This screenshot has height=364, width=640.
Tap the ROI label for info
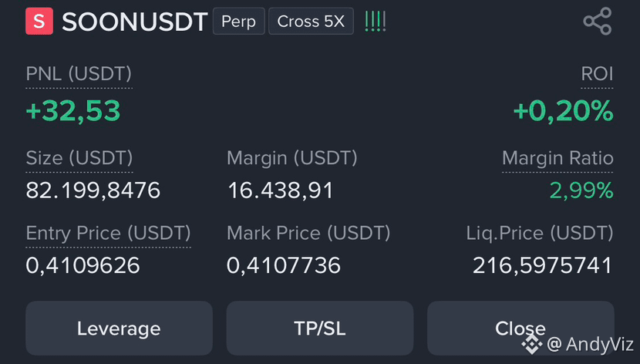click(597, 74)
